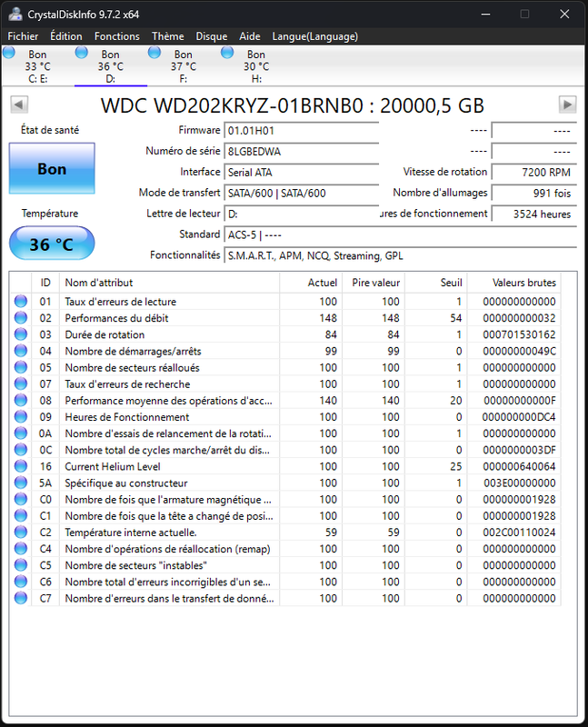Click status orb for Heures de Fonctionnement

coord(21,416)
